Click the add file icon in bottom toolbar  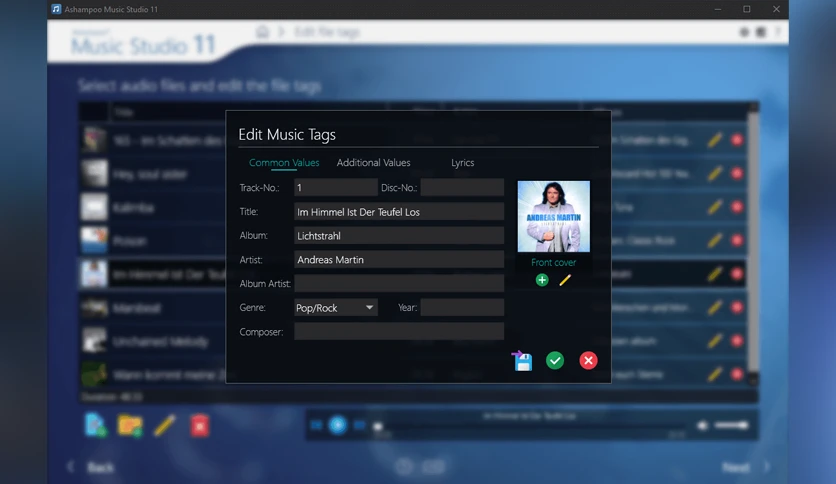[x=95, y=425]
